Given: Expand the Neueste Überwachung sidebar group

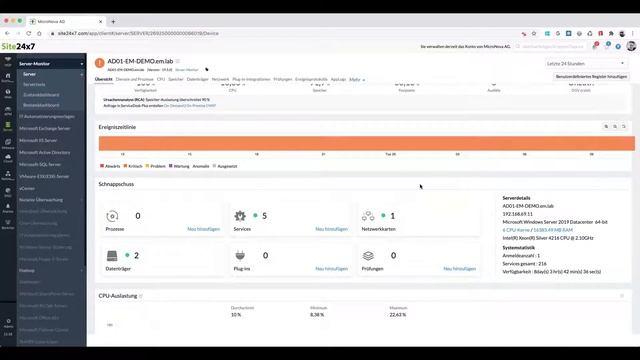Looking at the screenshot, I should (x=82, y=200).
